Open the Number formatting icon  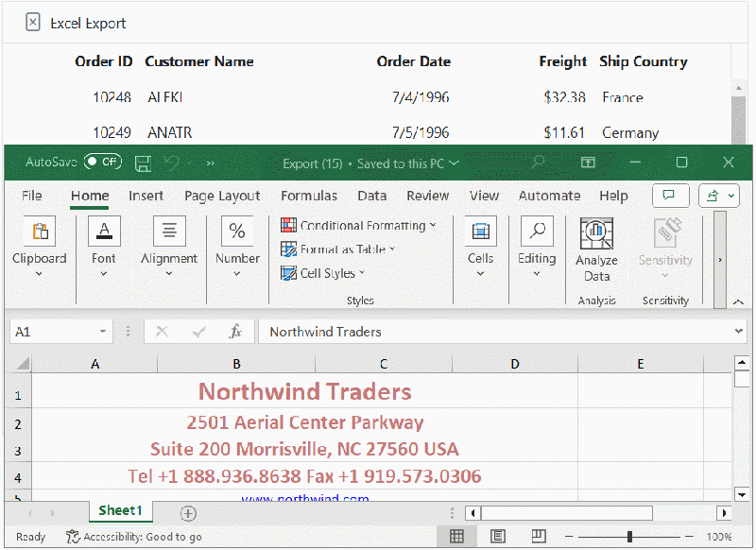pos(236,230)
